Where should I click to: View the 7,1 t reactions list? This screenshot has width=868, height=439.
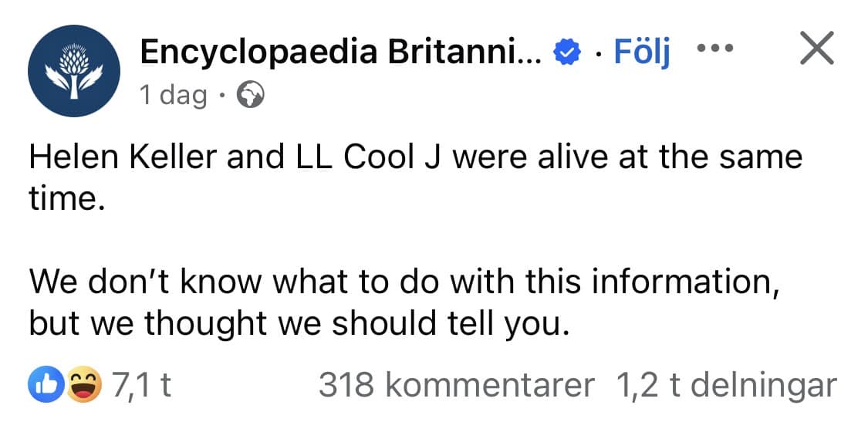[140, 385]
